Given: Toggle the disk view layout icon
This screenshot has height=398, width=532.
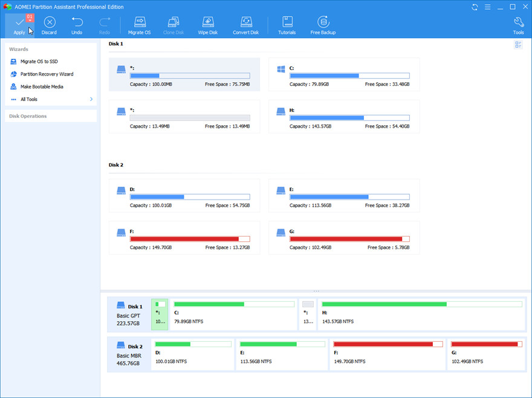Looking at the screenshot, I should tap(518, 45).
